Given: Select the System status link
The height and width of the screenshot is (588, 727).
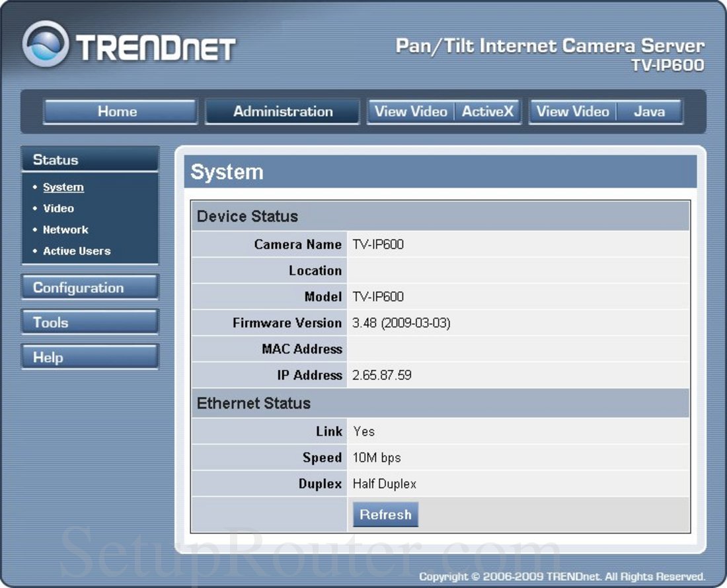Looking at the screenshot, I should coord(63,187).
